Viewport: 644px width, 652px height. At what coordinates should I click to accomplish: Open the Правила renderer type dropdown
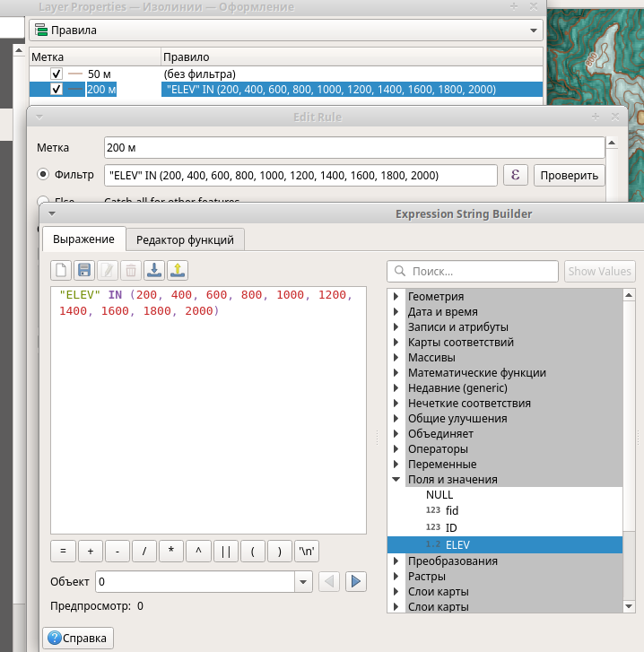[285, 30]
